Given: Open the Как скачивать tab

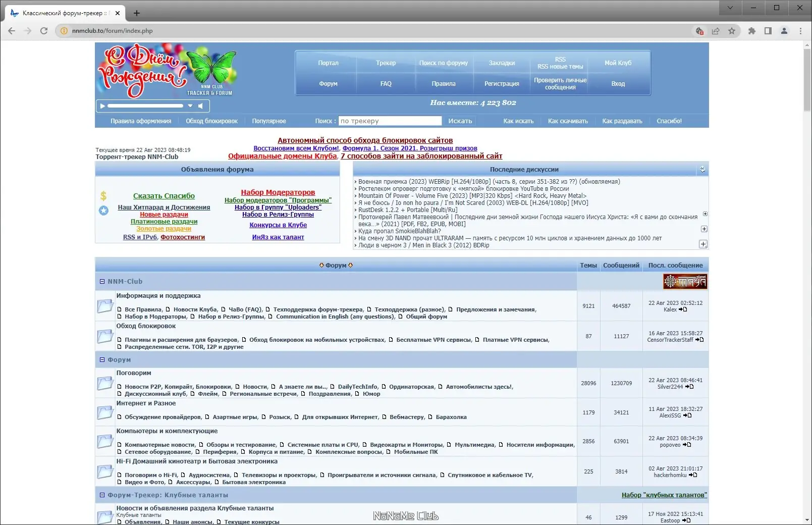Looking at the screenshot, I should point(568,121).
